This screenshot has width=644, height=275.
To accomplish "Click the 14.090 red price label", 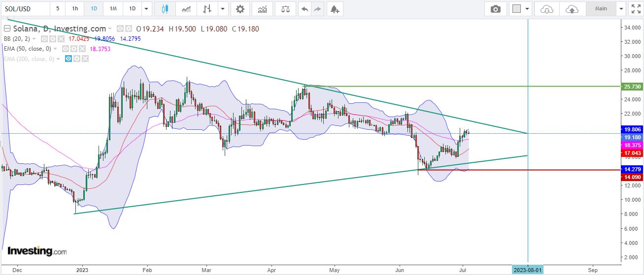I will pos(632,177).
